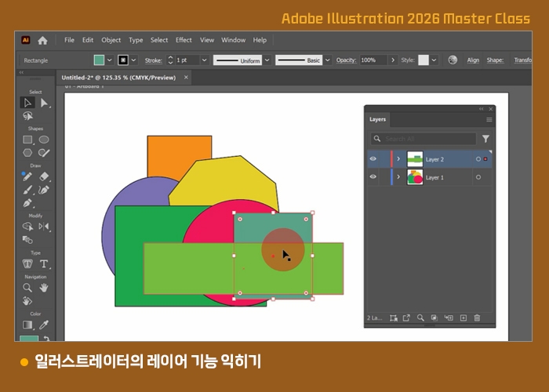
Task: Select the Pencil tool
Action: [27, 176]
